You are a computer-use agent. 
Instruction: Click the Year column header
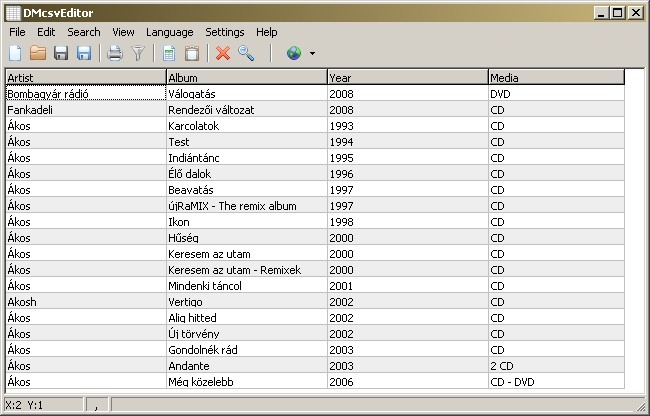coord(407,77)
